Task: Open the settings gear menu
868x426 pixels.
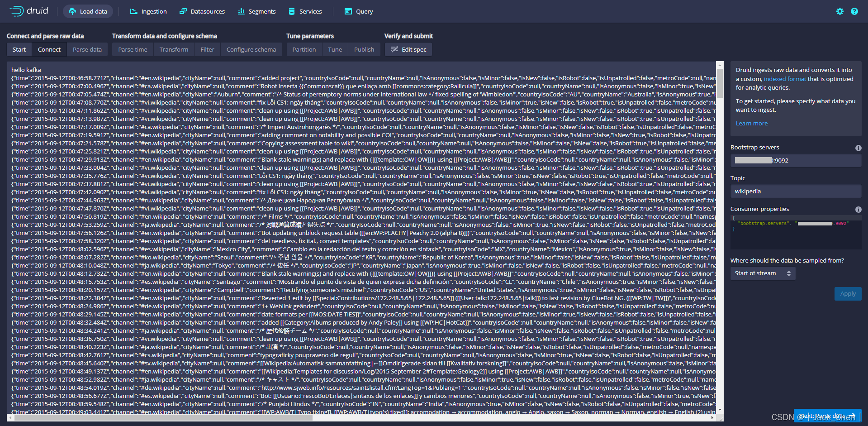Action: pyautogui.click(x=840, y=11)
